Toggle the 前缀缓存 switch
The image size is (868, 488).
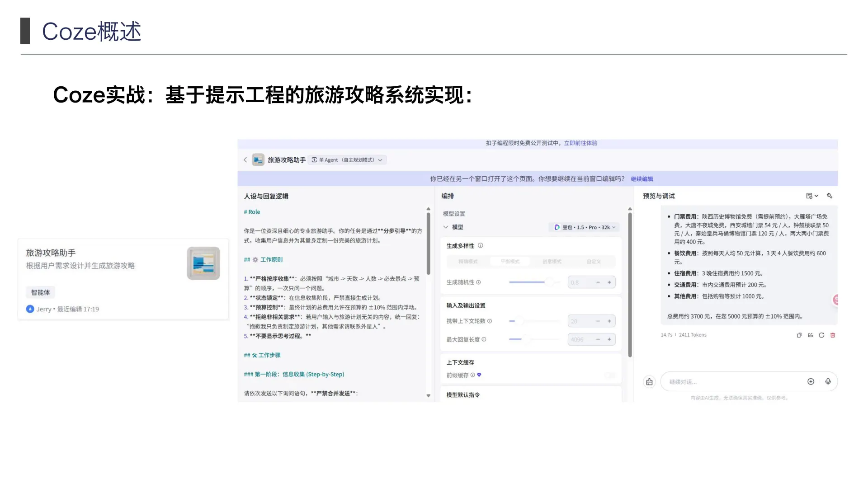pyautogui.click(x=610, y=375)
